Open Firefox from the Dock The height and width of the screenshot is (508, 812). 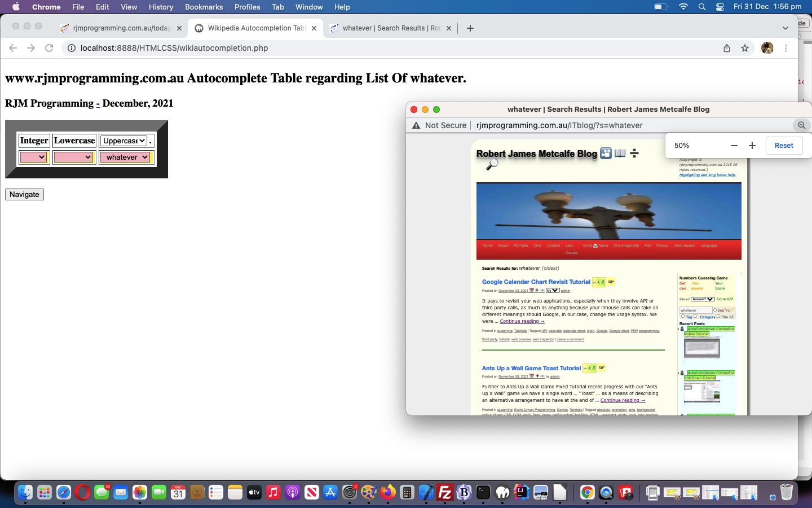[387, 492]
